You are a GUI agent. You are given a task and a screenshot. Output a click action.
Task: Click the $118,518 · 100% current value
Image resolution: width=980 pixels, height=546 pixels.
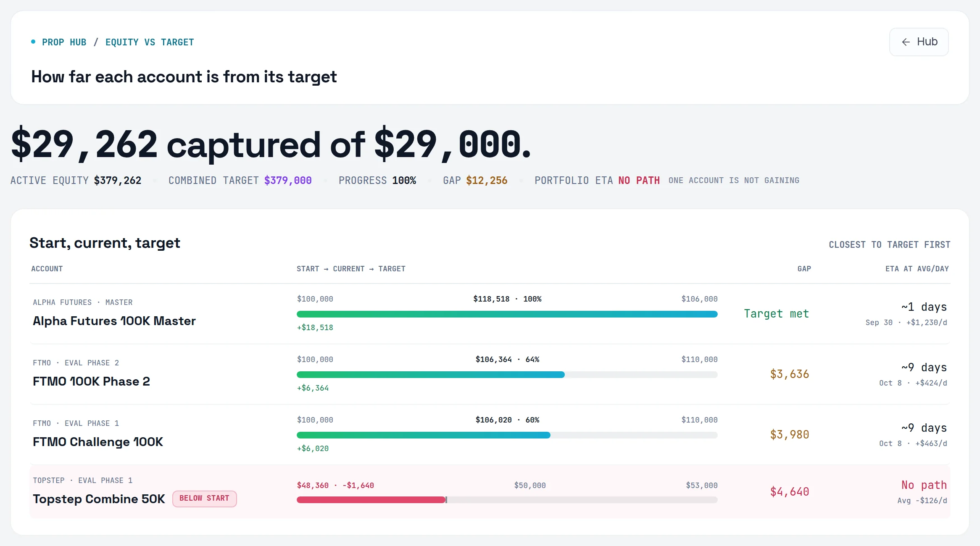point(507,299)
